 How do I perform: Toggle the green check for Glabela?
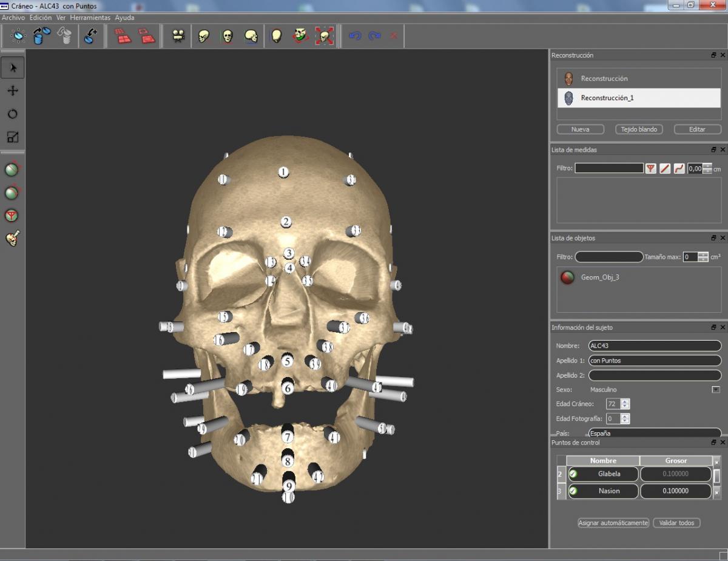(573, 474)
